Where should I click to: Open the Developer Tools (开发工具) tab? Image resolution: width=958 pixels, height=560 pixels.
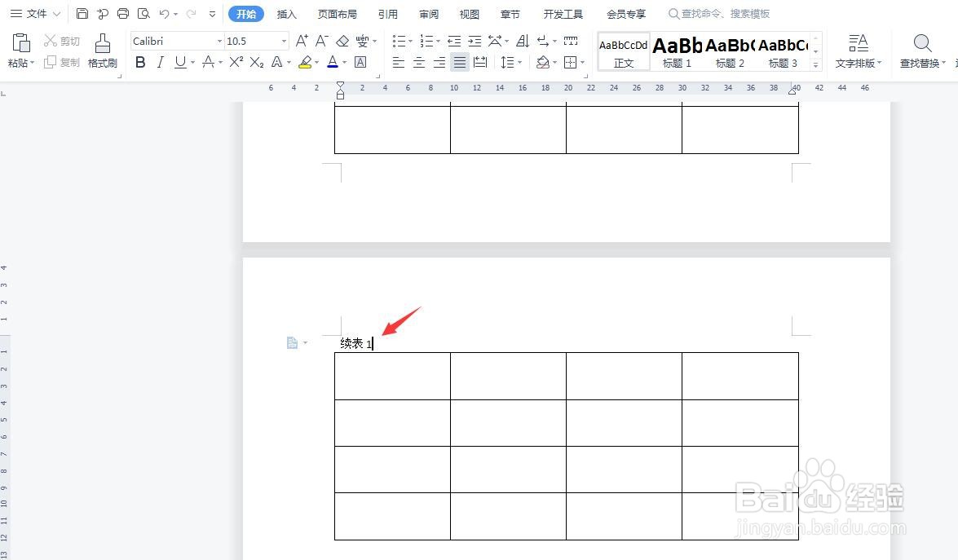[563, 14]
